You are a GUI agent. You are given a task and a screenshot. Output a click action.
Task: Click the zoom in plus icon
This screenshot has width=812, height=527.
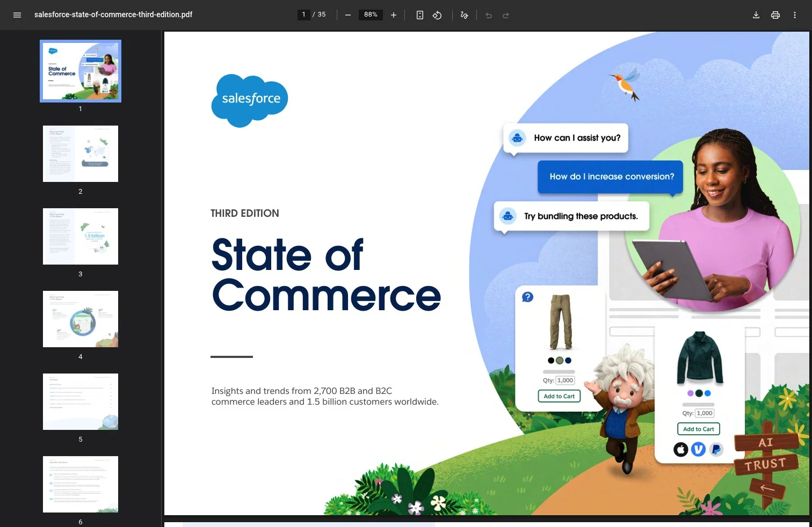[394, 15]
